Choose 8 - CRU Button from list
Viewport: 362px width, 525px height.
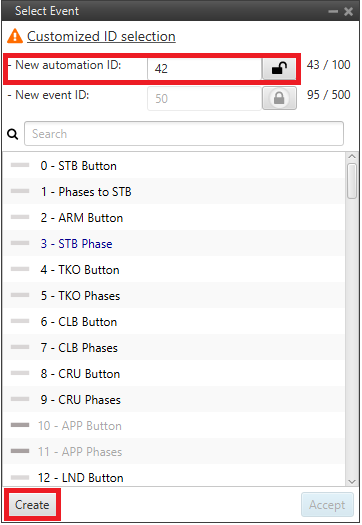click(x=174, y=373)
